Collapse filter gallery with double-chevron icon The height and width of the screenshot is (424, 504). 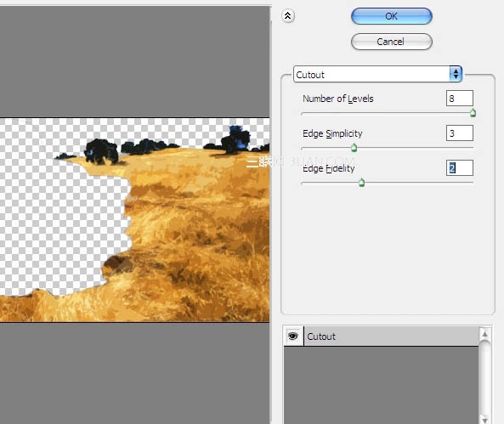tap(287, 16)
